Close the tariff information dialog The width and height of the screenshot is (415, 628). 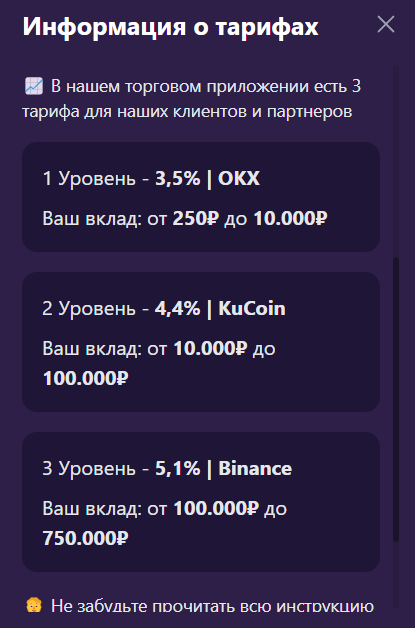386,25
